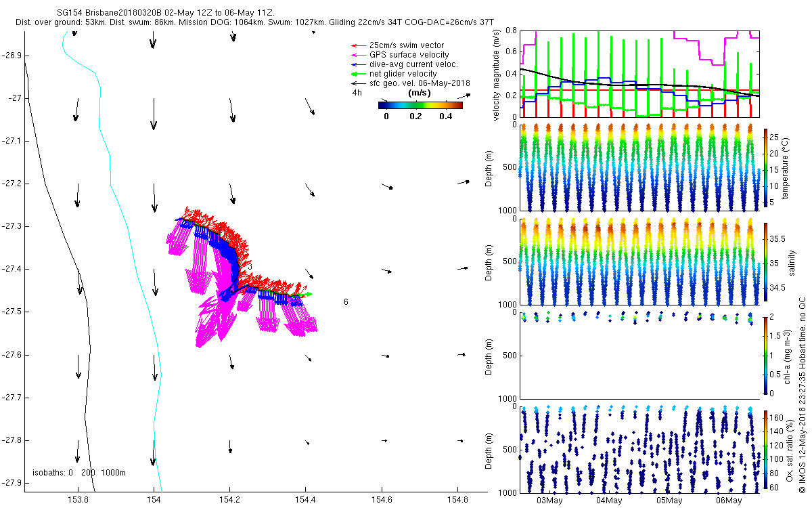Click the '34.5' salinity colorbar tick
This screenshot has width=812, height=508.
(777, 288)
